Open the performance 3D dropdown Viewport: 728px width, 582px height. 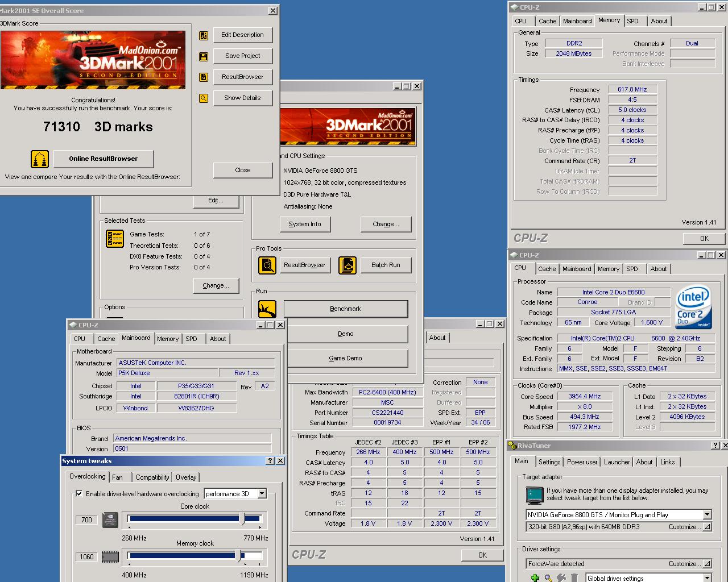pos(262,494)
